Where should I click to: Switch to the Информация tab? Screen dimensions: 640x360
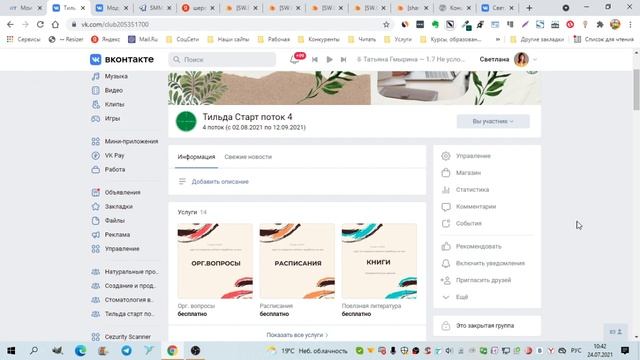(196, 157)
